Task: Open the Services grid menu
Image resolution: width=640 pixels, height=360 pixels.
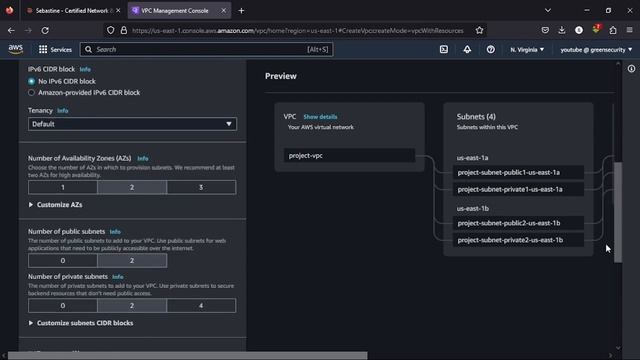Action: tap(43, 49)
